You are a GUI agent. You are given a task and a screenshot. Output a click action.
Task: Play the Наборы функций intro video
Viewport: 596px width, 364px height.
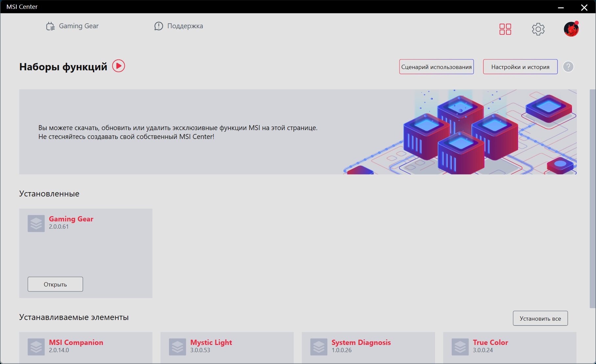[119, 66]
